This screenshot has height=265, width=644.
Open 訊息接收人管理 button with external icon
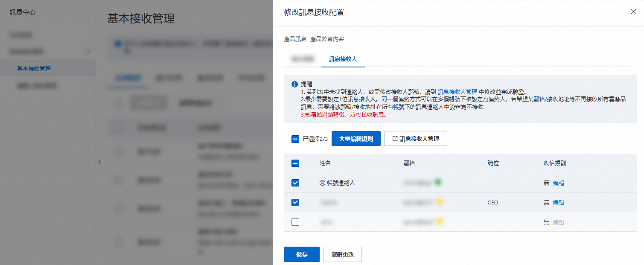[416, 139]
